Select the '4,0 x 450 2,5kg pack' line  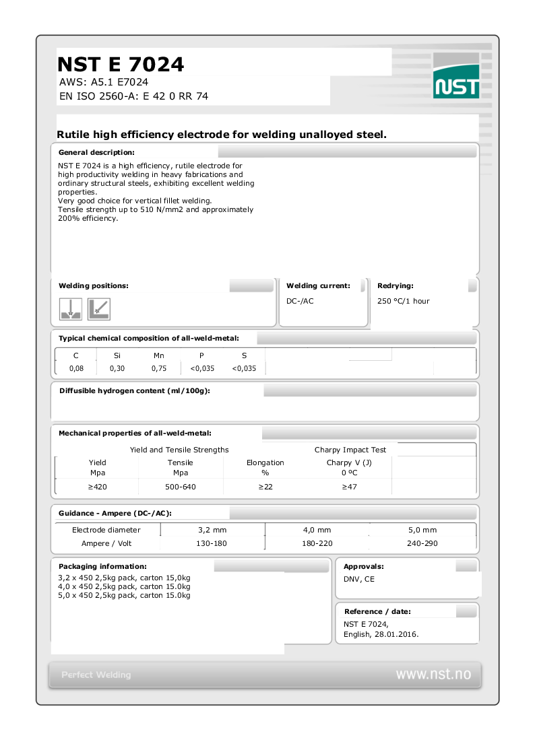125,587
